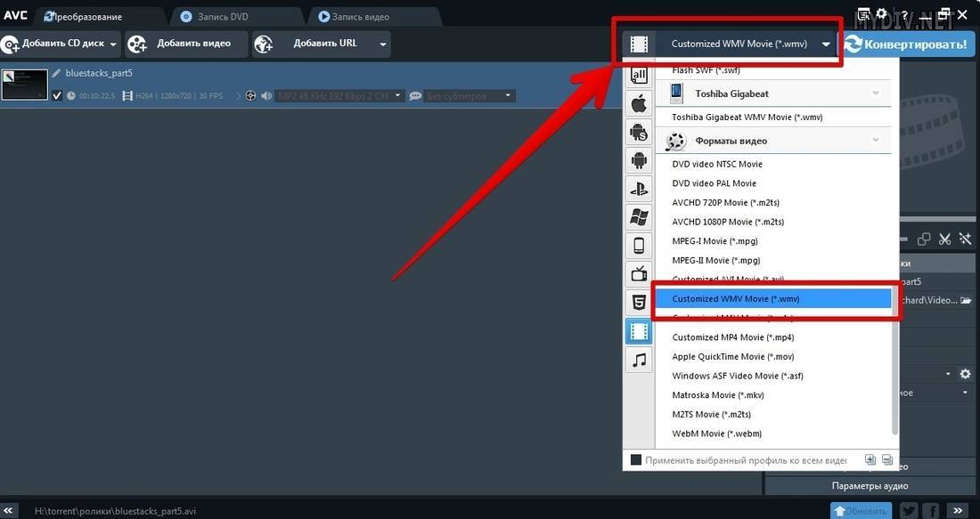980x519 pixels.
Task: Select Customized MP4 Movie (*.mp4) format
Action: point(732,337)
